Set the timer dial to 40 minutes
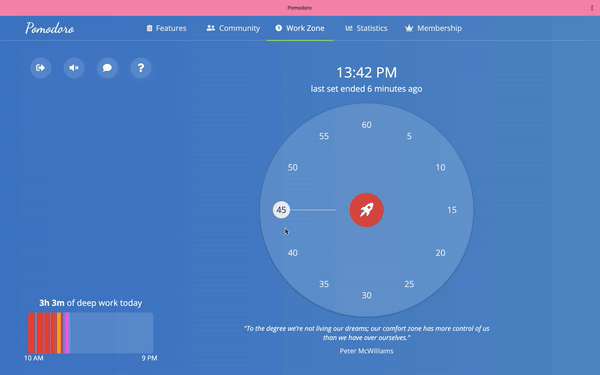Viewport: 600px width, 375px height. pos(293,253)
